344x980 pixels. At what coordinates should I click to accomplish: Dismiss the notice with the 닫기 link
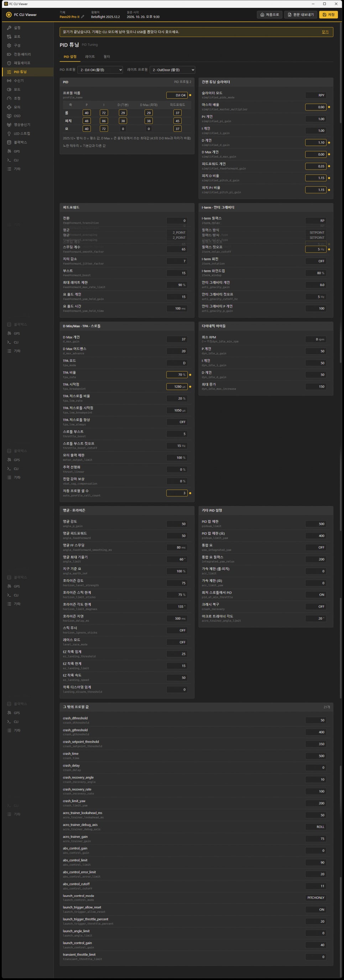[325, 32]
